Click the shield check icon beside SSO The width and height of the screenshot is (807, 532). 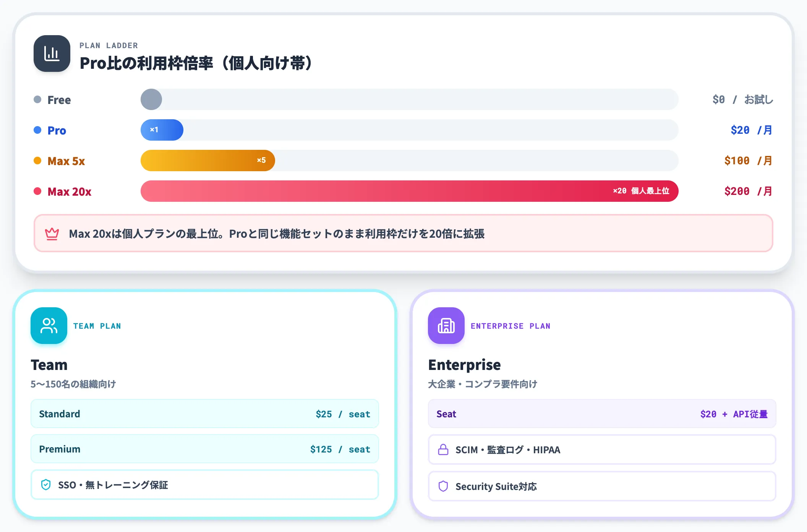point(46,485)
